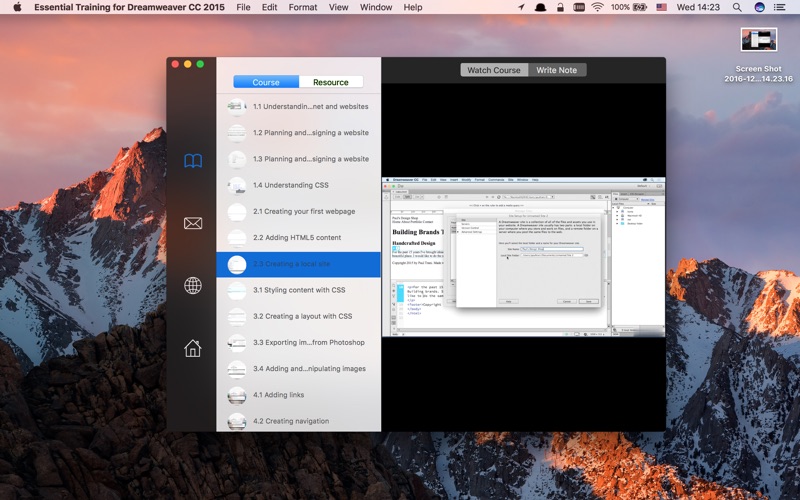Open the Help menu
Viewport: 800px width, 500px height.
pos(413,7)
